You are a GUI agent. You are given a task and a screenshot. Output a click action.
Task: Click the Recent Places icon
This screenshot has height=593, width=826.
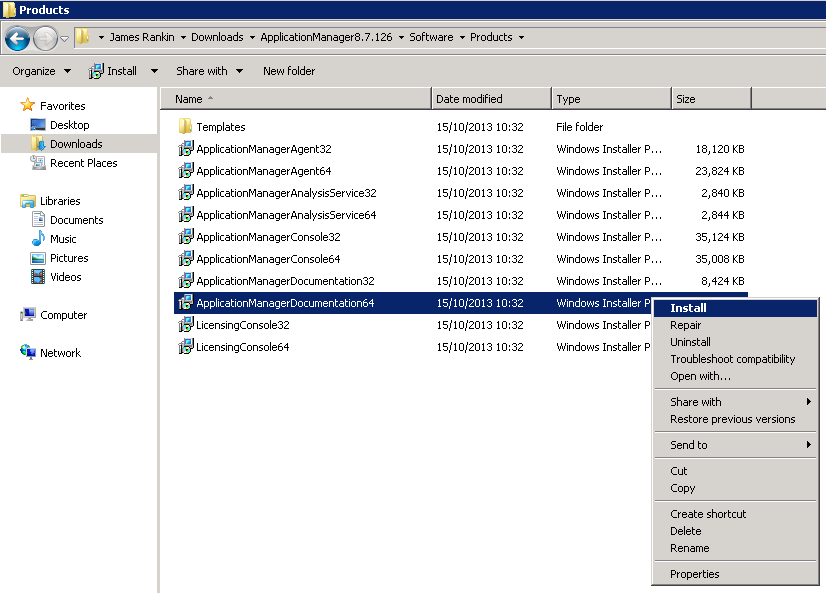point(38,163)
